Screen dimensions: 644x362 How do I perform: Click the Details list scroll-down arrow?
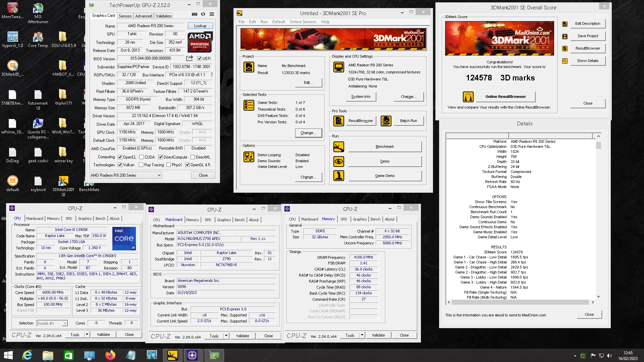[x=598, y=297]
